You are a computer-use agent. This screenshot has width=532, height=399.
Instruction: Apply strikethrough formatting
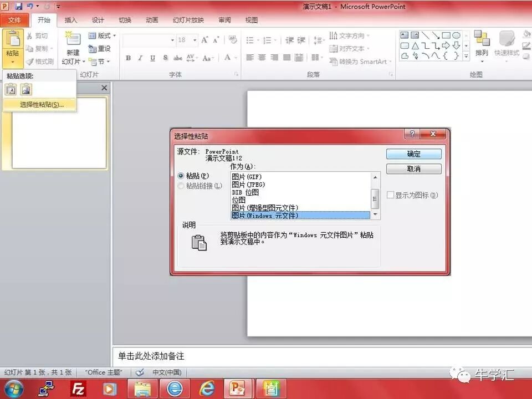(x=178, y=58)
